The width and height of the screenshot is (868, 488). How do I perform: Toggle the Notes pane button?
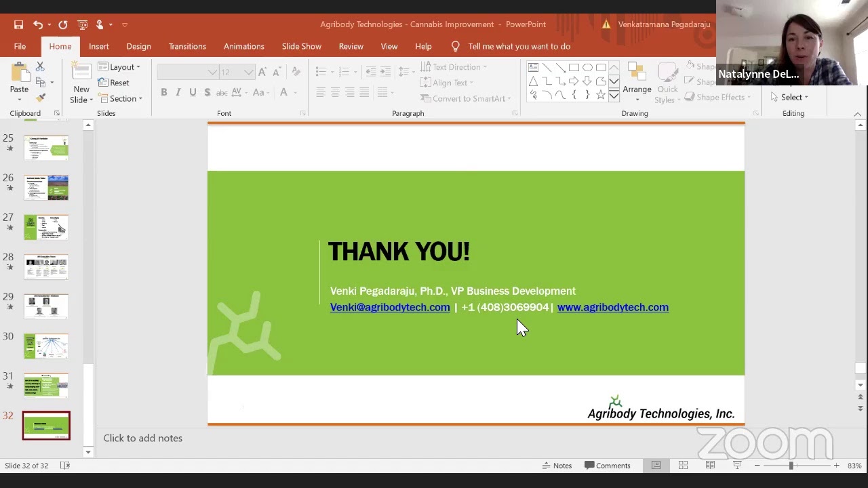(557, 466)
